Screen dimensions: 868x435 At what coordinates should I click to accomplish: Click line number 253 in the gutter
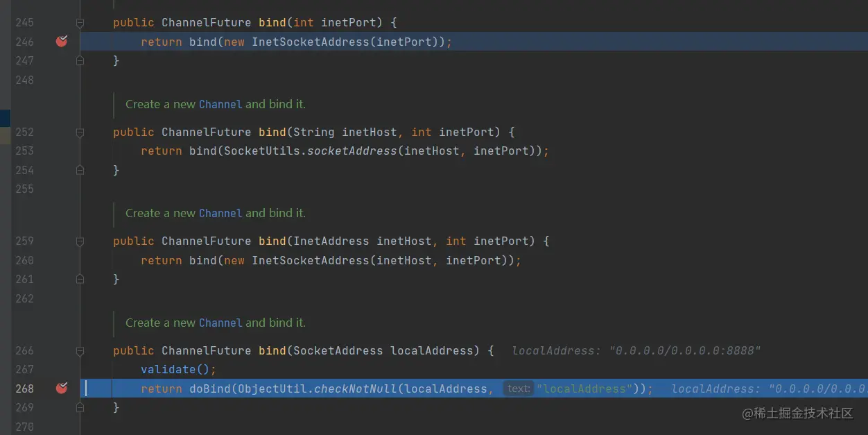coord(24,151)
